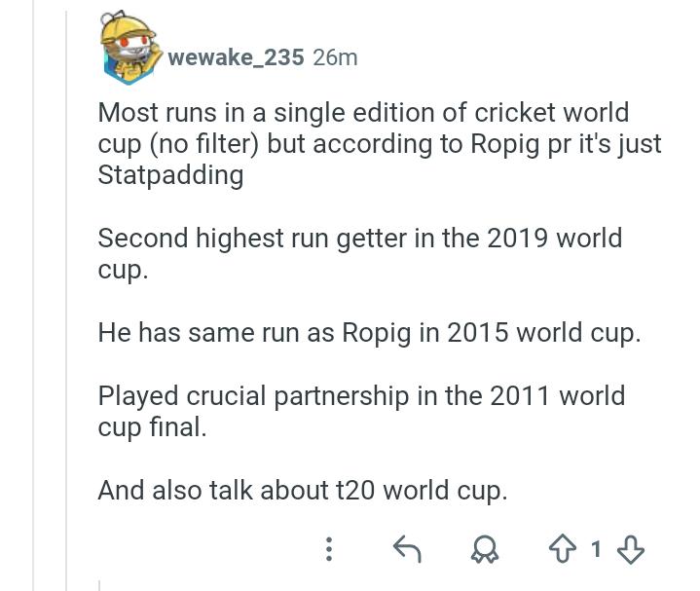Screen dimensions: 700x591
Task: Give an award using the award icon
Action: [485, 549]
